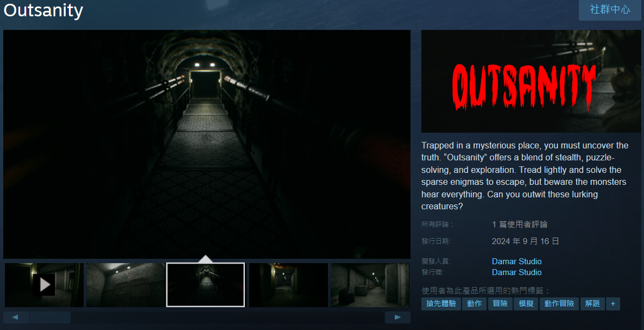Click the Outsanity header capsule image
644x330 pixels.
(531, 81)
